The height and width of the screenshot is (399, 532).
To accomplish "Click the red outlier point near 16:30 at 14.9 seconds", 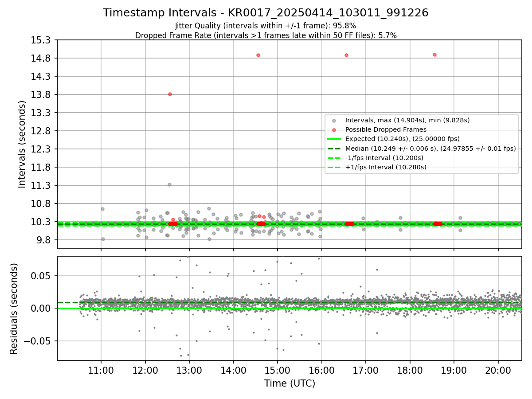I will click(346, 55).
